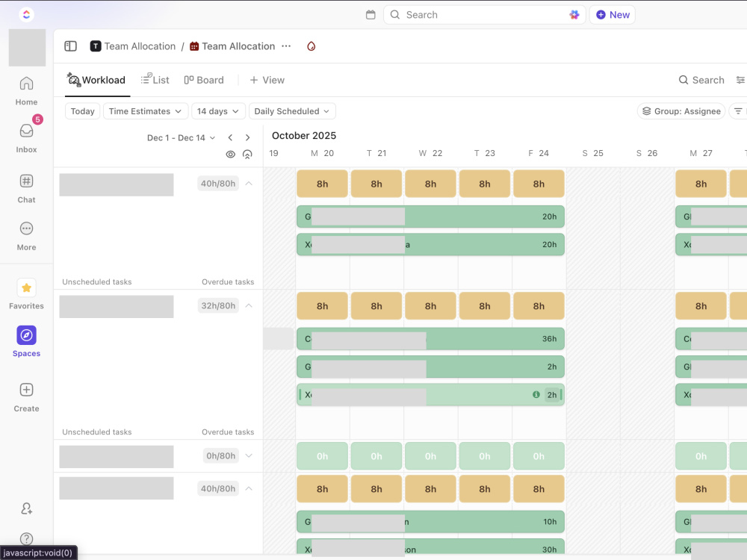Open Inbox with 5 notifications
The width and height of the screenshot is (747, 560).
point(26,138)
